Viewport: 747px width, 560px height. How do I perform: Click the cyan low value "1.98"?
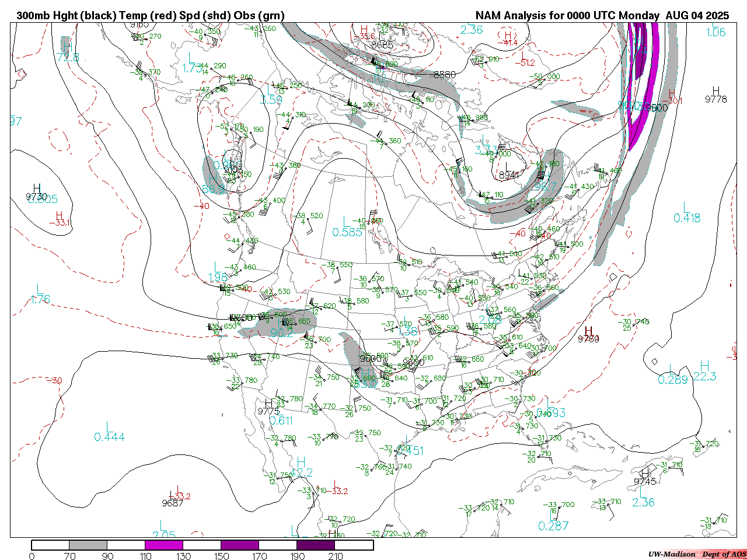(x=218, y=278)
